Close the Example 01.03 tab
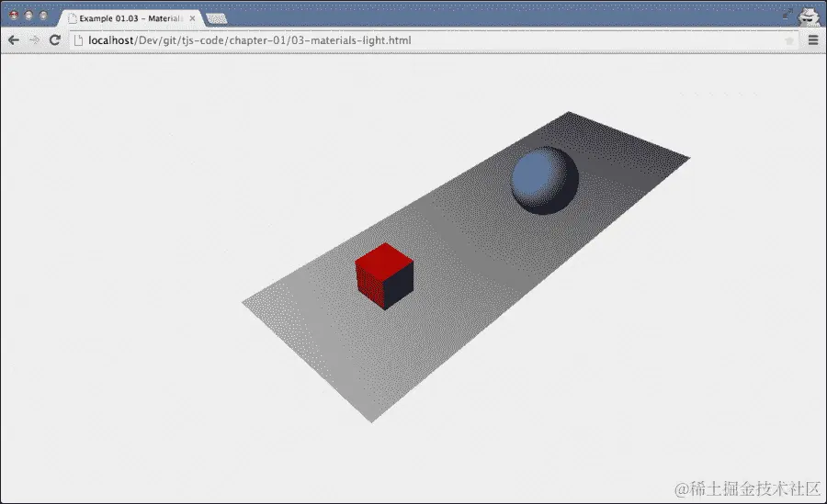Screen dimensions: 827x504 (x=193, y=18)
